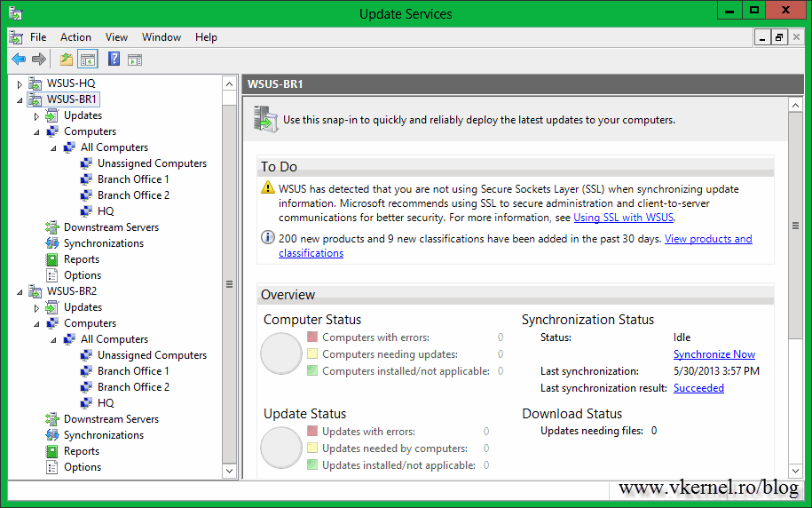Viewport: 812px width, 508px height.
Task: Click the console tree scroll up arrow
Action: (x=230, y=83)
